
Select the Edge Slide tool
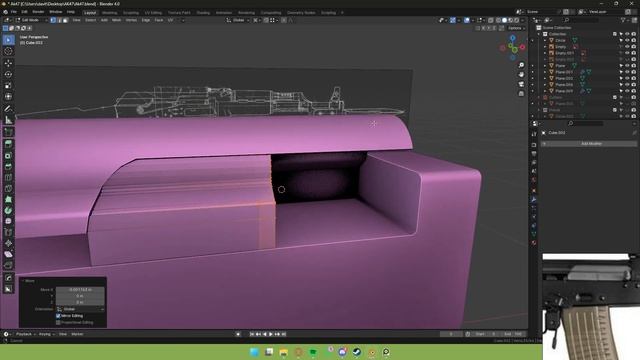pyautogui.click(x=8, y=232)
